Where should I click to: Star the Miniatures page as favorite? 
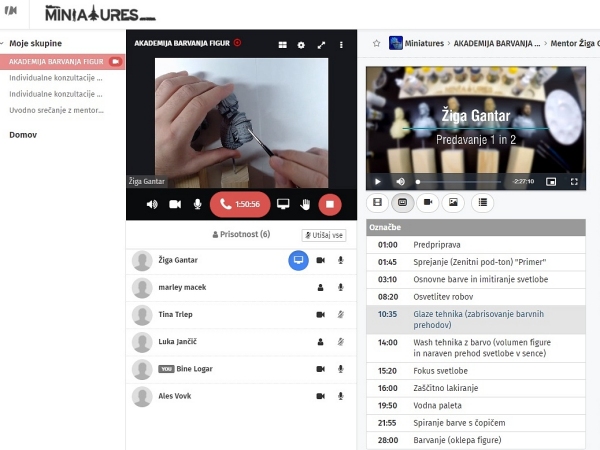pos(376,44)
